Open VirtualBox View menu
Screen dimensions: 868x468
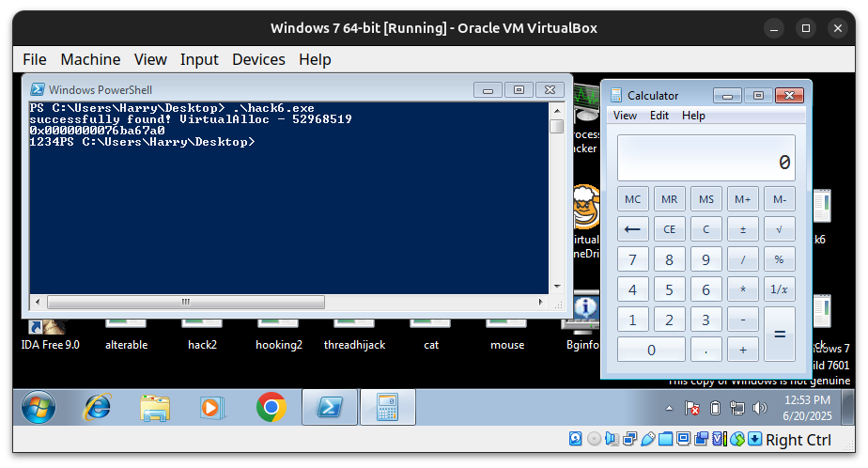[150, 59]
